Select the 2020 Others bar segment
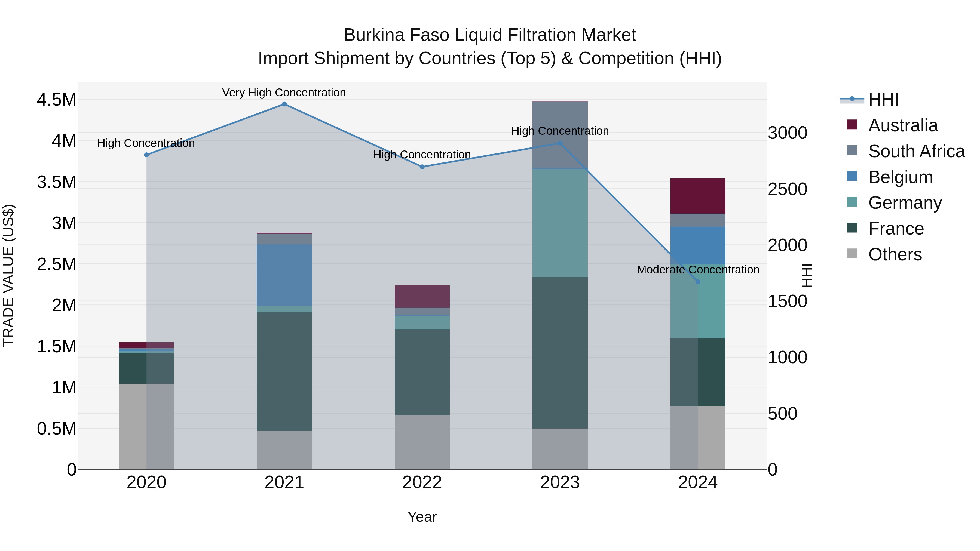Screen dimensions: 980x551 (x=146, y=427)
